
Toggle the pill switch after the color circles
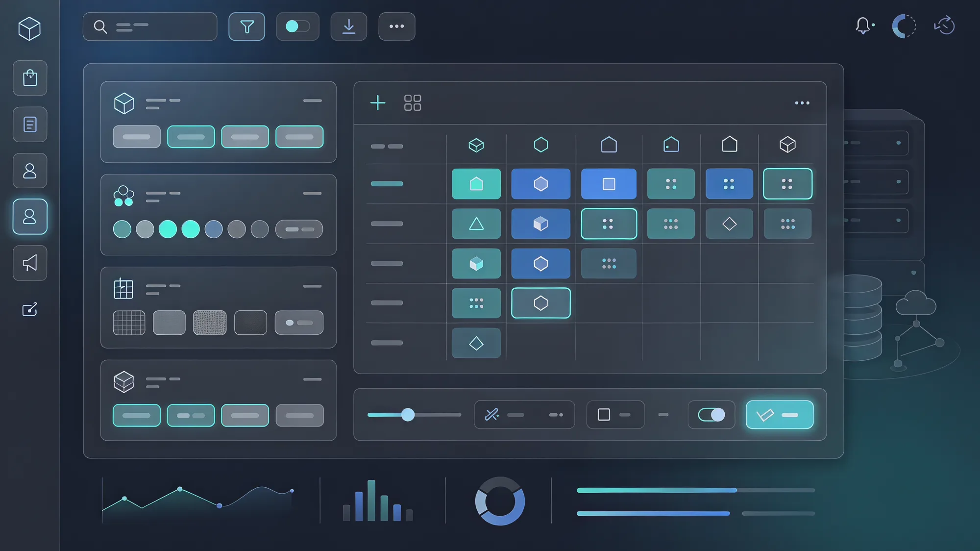(299, 229)
